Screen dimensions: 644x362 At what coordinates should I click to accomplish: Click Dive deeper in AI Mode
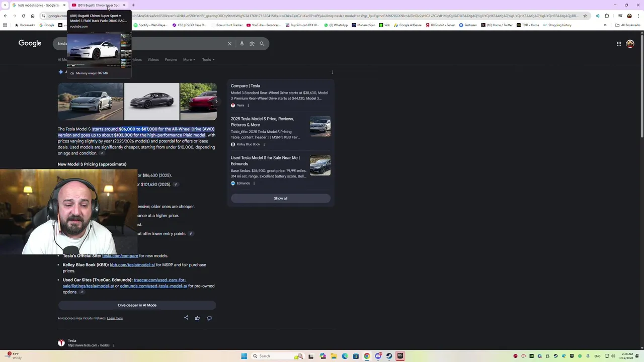coord(137,305)
